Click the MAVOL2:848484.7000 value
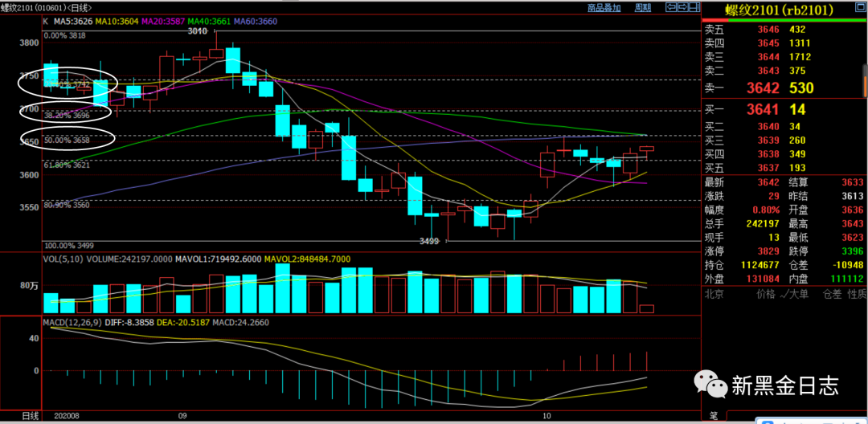This screenshot has width=868, height=424. (x=307, y=259)
